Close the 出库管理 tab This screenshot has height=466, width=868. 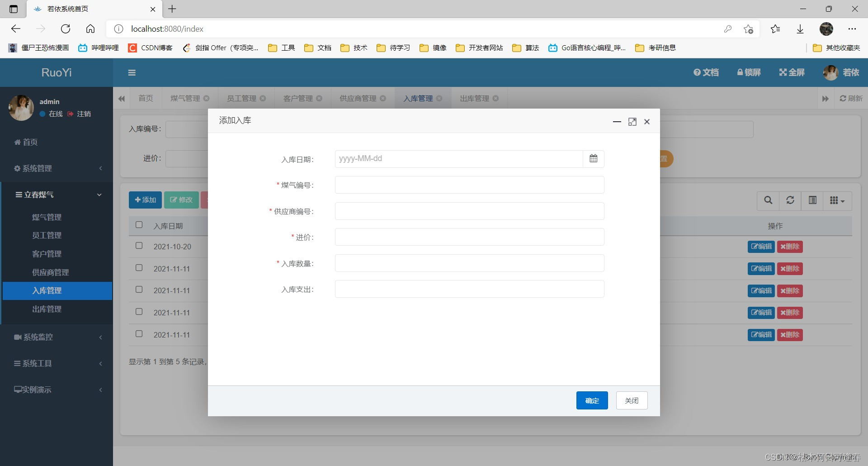click(495, 98)
